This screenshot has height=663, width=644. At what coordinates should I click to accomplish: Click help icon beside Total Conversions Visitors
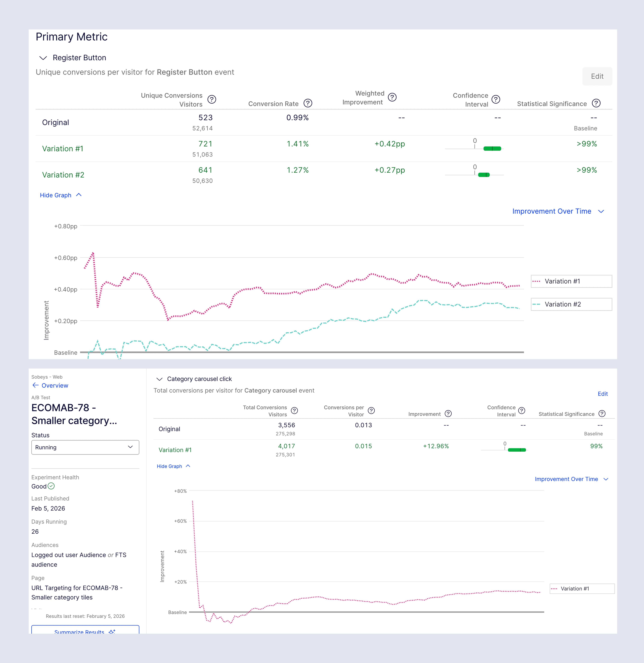click(294, 411)
